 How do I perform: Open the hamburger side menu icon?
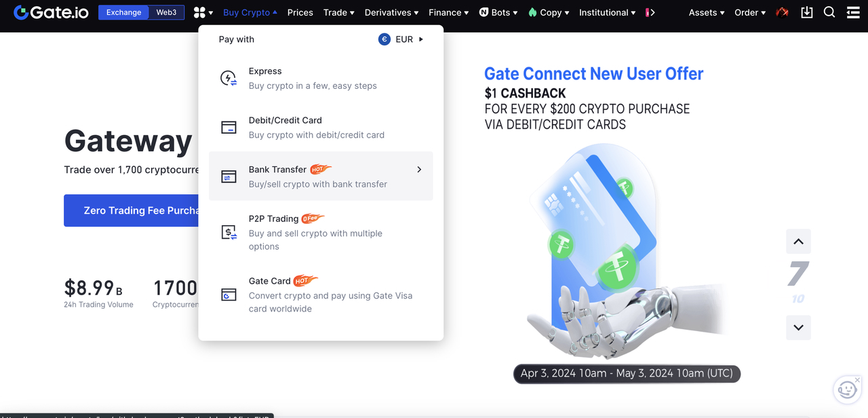853,12
